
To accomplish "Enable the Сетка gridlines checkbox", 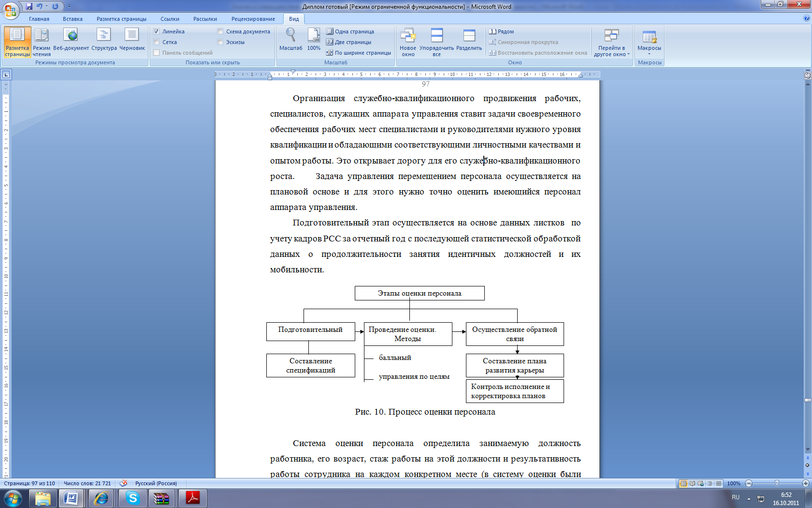I will tap(157, 42).
